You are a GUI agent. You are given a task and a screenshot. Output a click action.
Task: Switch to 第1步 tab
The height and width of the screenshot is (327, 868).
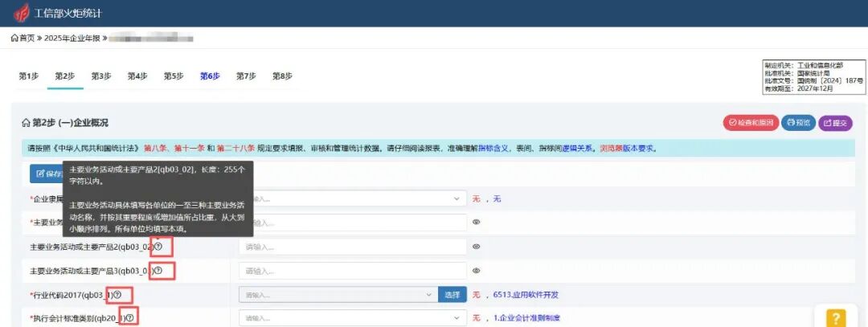tap(28, 76)
